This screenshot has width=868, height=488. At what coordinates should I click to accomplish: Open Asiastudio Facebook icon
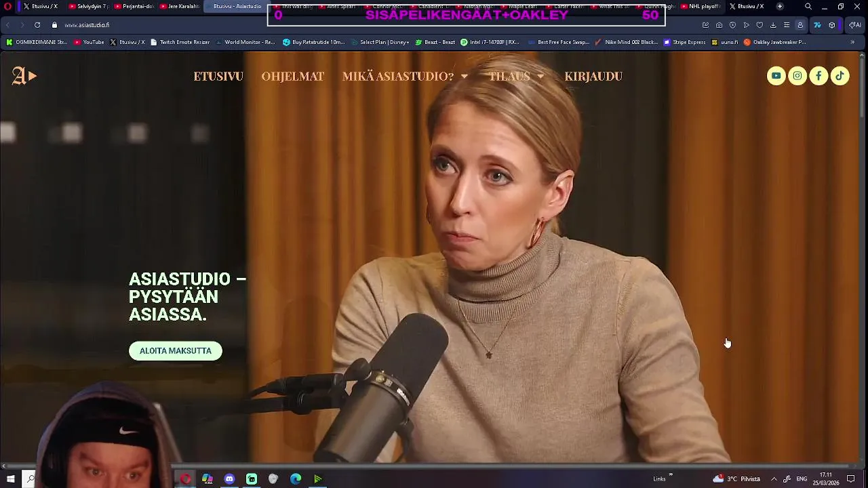pyautogui.click(x=818, y=76)
